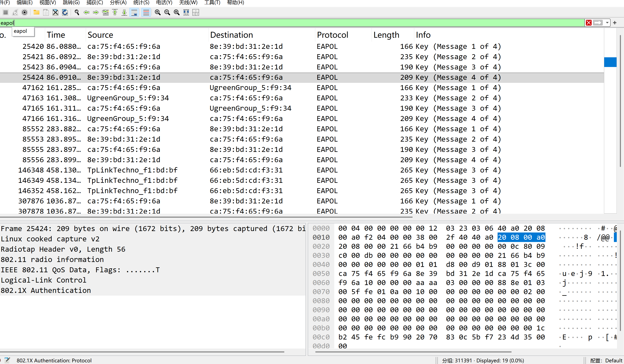
Task: Reload the capture file icon
Action: tap(65, 12)
